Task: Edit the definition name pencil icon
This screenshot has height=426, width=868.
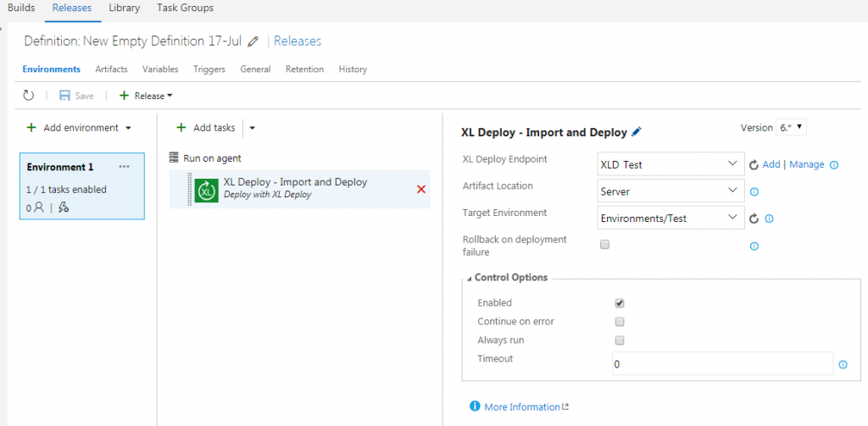Action: pyautogui.click(x=253, y=41)
